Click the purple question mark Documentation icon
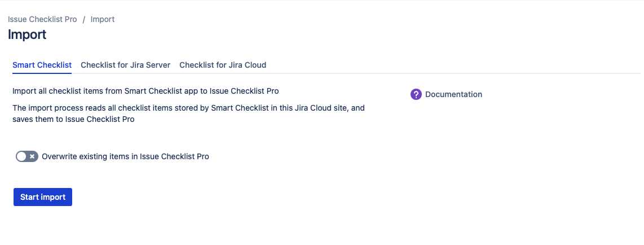This screenshot has width=644, height=245. pyautogui.click(x=416, y=94)
